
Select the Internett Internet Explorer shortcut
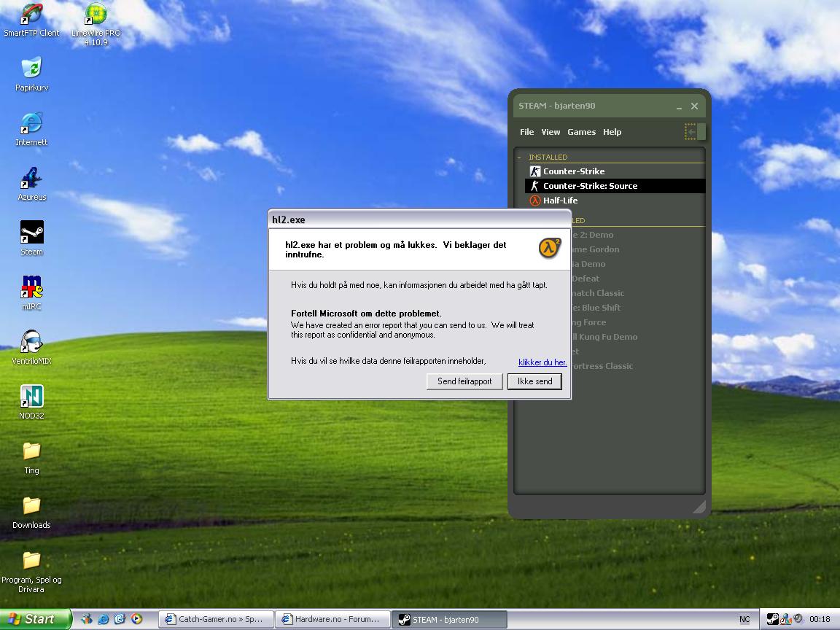click(31, 129)
